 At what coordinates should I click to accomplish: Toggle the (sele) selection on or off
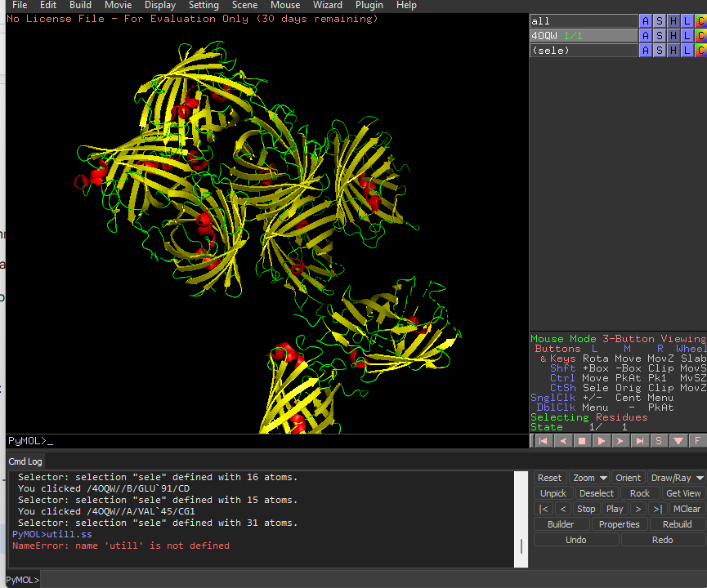(583, 51)
